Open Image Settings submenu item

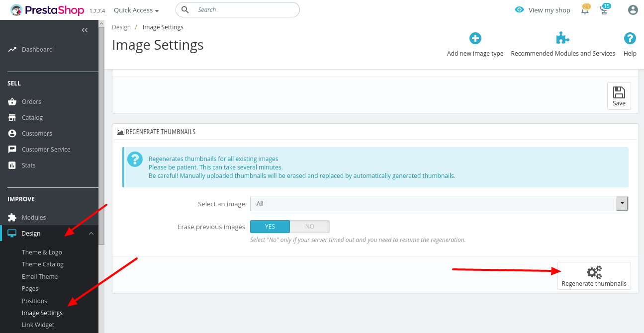coord(42,313)
